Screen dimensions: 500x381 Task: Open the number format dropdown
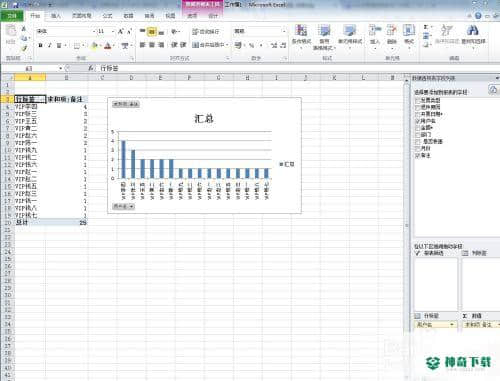point(284,31)
